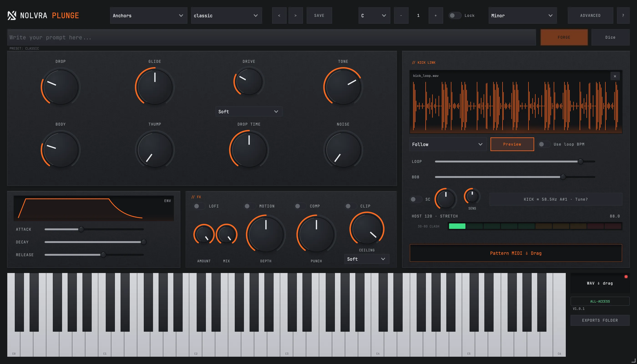Click the prompt text input field
The height and width of the screenshot is (364, 637).
tap(271, 37)
